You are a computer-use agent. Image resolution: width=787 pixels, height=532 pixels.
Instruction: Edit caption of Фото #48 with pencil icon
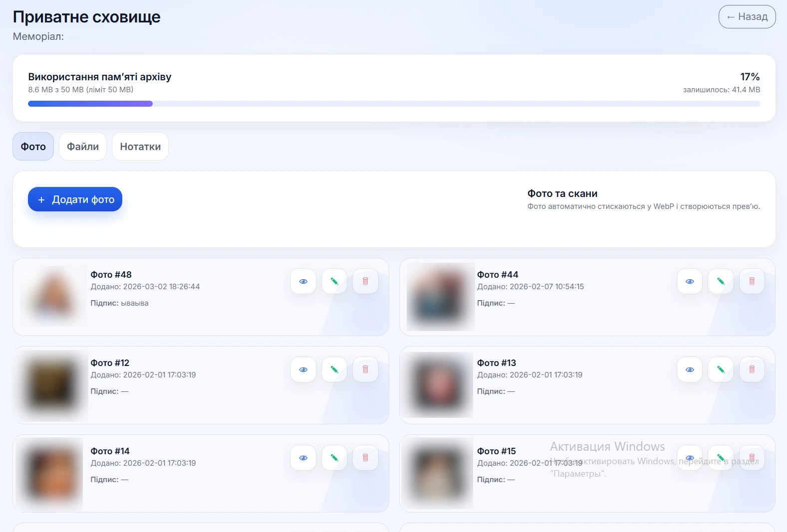point(334,281)
